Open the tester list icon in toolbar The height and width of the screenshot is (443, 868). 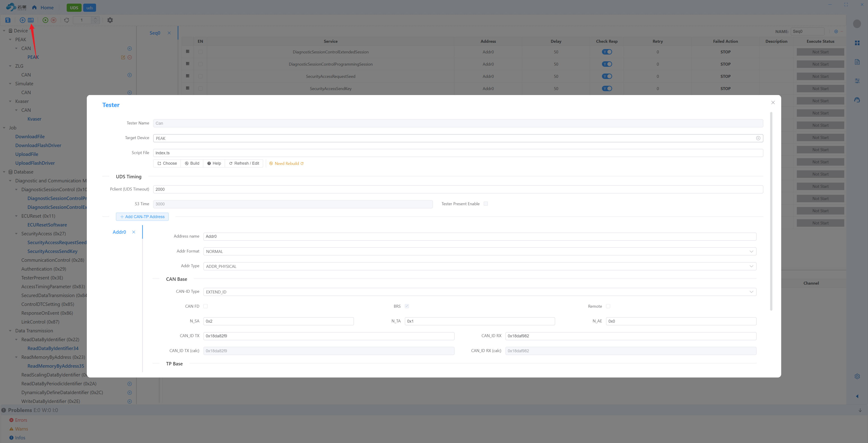tap(31, 20)
